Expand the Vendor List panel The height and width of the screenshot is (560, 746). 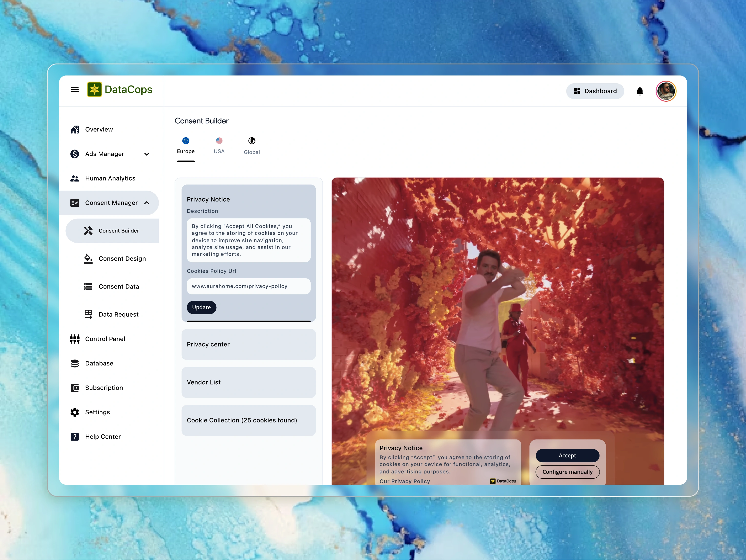(x=249, y=382)
